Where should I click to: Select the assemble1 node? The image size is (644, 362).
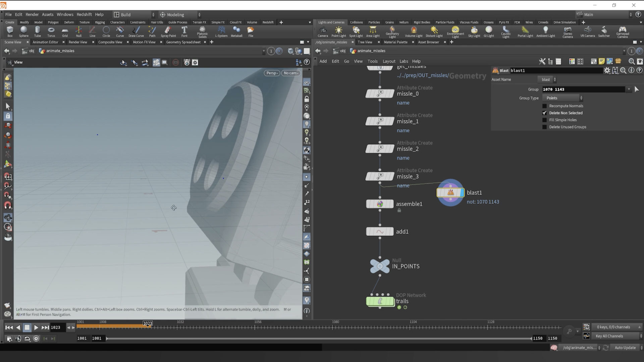(x=380, y=204)
